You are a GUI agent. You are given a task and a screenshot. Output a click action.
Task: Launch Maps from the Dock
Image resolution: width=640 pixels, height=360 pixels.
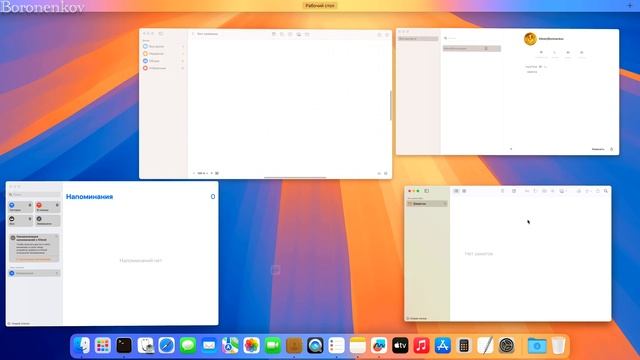coord(230,346)
